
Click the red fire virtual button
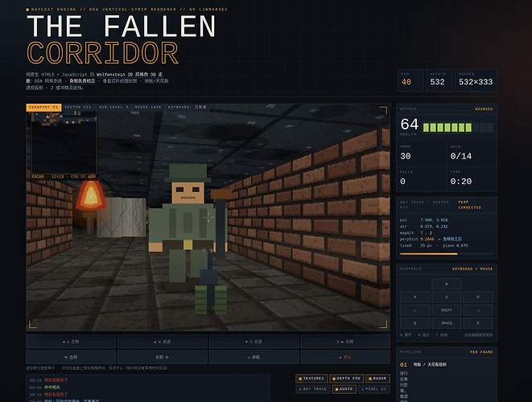(345, 357)
